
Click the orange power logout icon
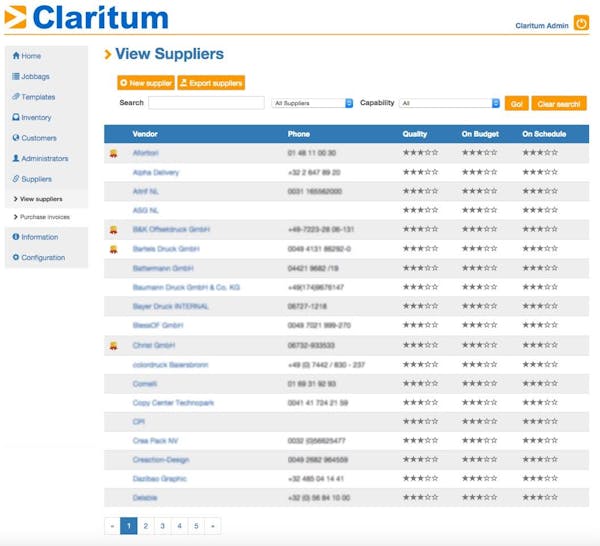point(581,23)
